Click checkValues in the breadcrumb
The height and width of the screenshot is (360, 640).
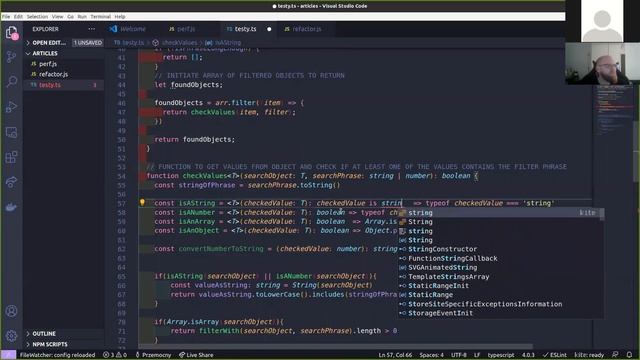point(179,42)
